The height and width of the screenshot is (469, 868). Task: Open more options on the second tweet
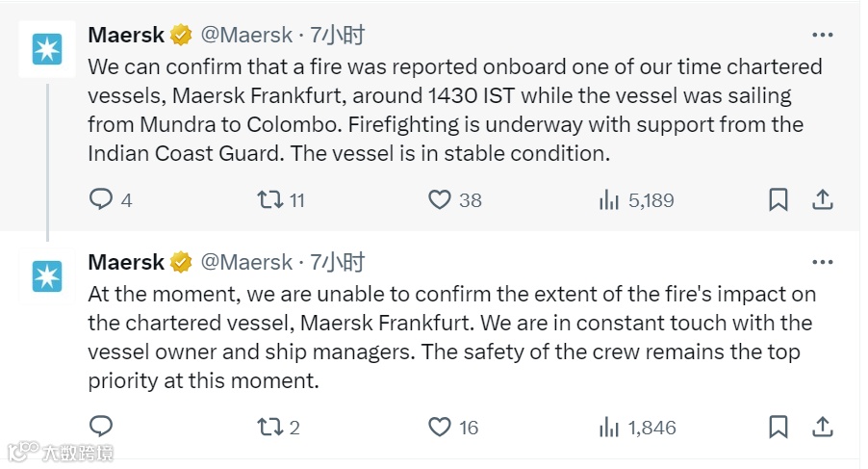pos(822,262)
